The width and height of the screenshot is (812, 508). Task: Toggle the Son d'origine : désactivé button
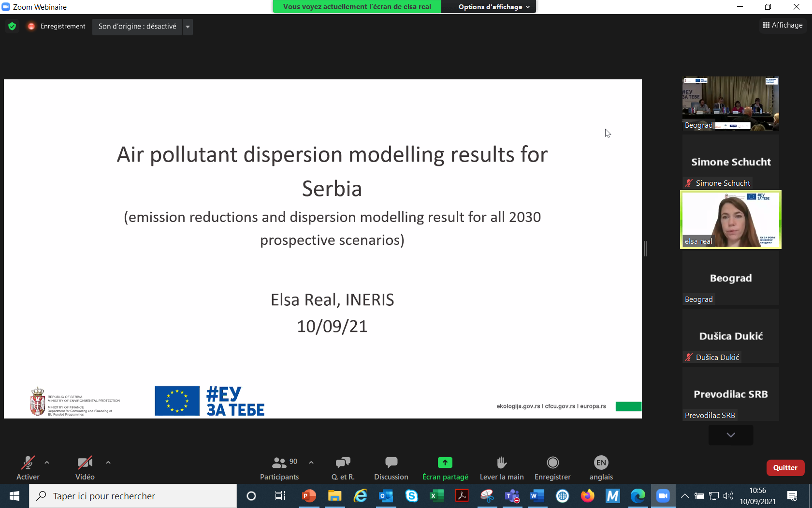click(137, 26)
